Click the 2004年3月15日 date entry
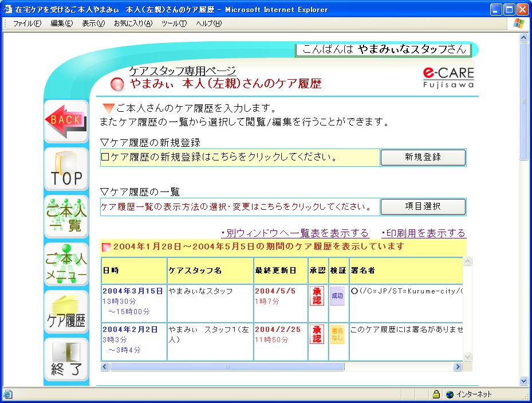532x403 pixels. pos(133,291)
